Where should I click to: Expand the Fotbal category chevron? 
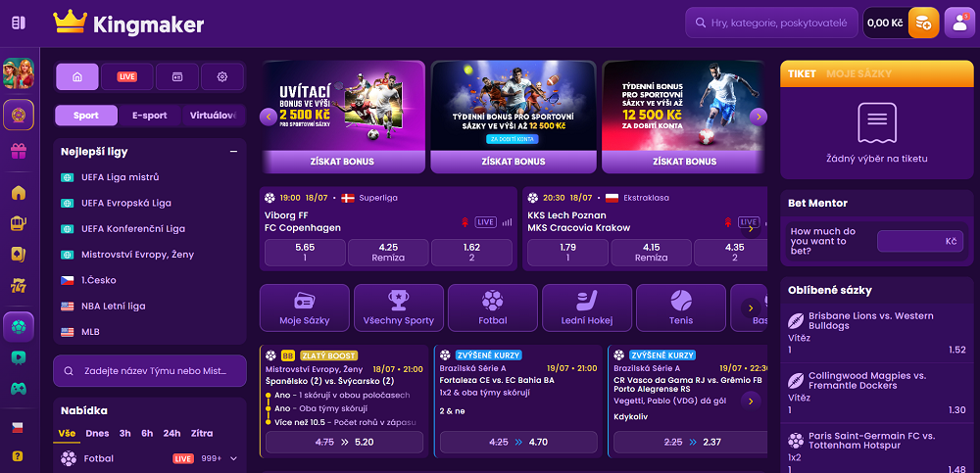point(234,458)
